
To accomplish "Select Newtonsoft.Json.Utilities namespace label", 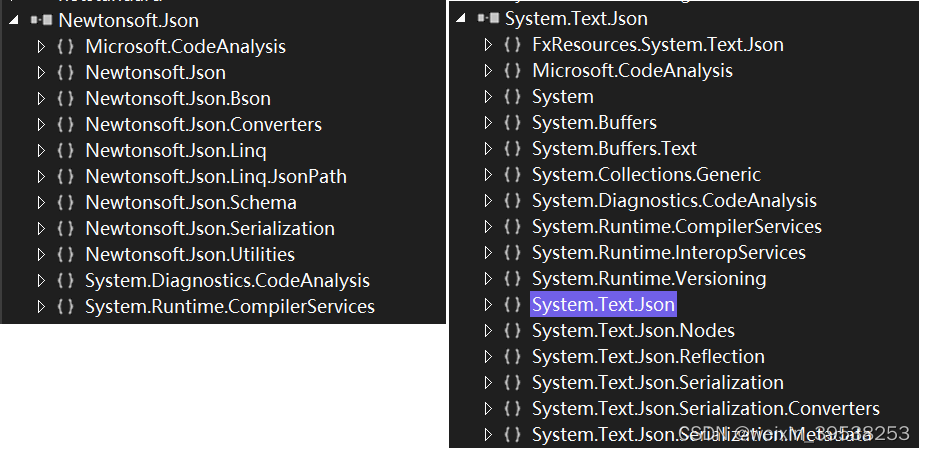I will pos(190,255).
